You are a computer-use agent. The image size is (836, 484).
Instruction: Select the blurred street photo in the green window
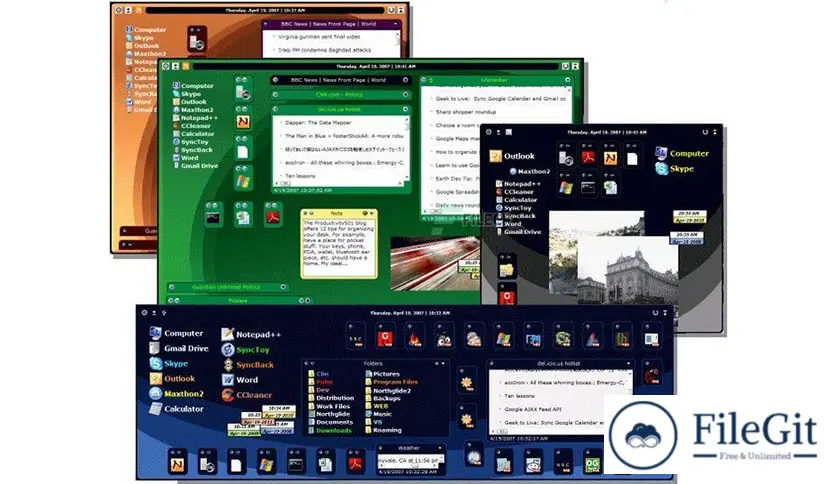pyautogui.click(x=435, y=263)
